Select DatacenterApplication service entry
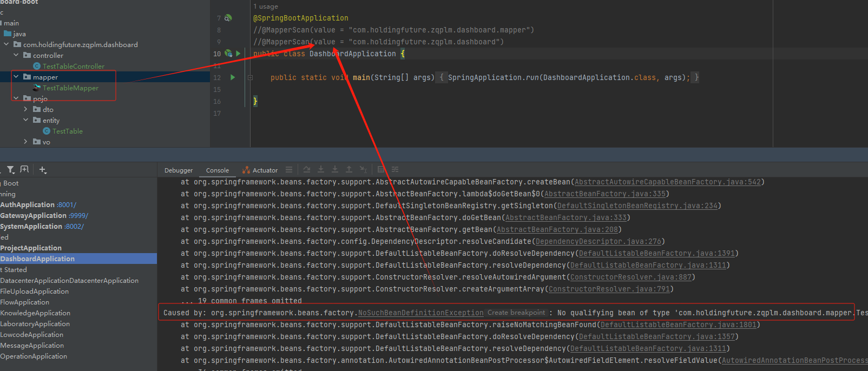 point(69,280)
